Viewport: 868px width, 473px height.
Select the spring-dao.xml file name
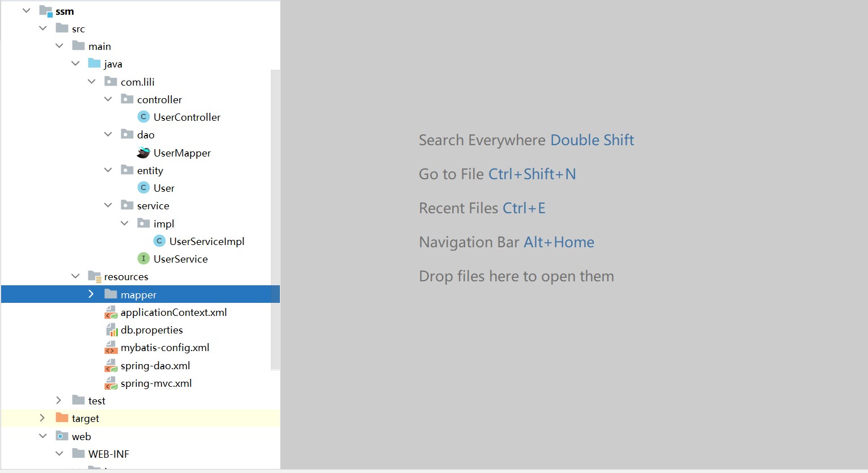click(155, 366)
